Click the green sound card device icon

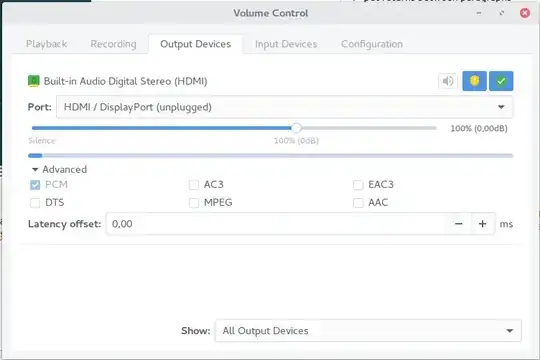click(x=34, y=81)
